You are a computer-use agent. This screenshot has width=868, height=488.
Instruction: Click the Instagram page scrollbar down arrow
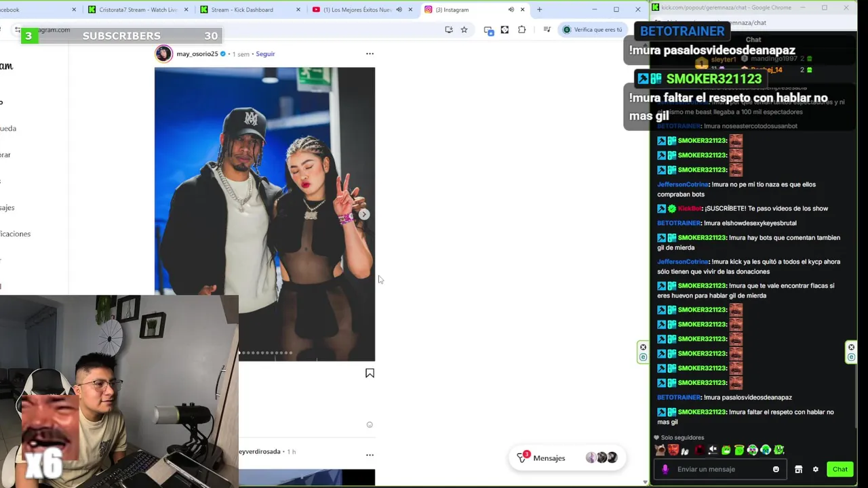click(x=645, y=482)
